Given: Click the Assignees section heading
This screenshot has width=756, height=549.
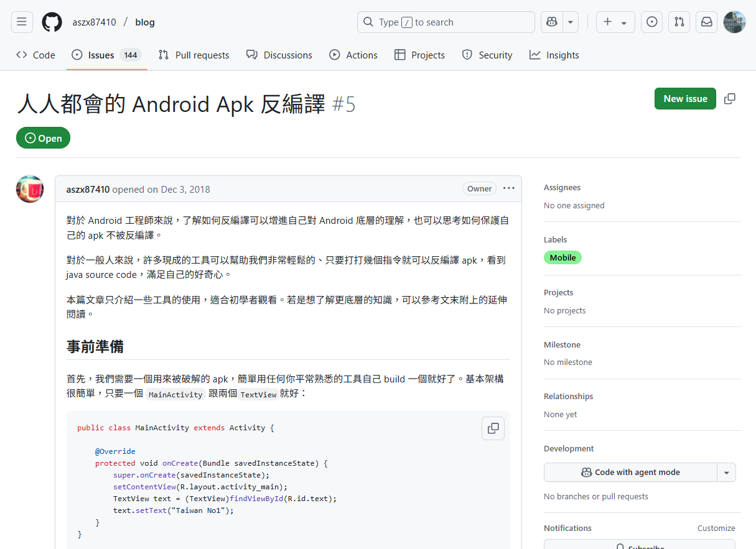Looking at the screenshot, I should pyautogui.click(x=562, y=187).
